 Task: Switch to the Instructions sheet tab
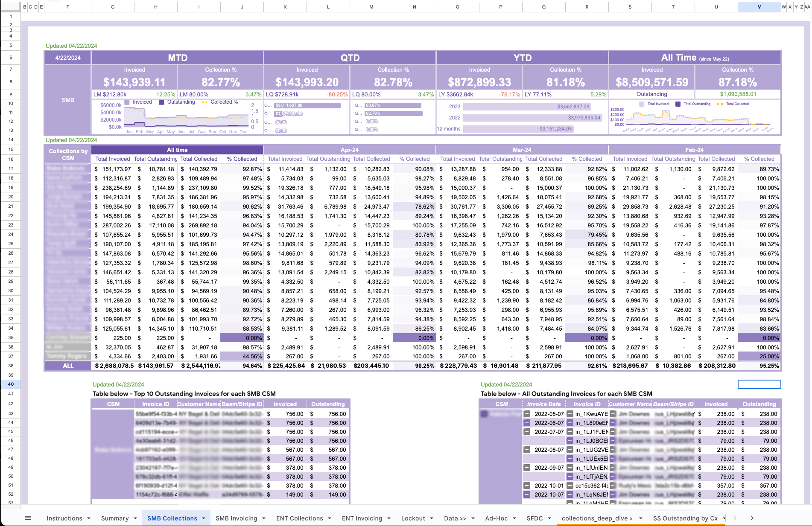tap(64, 518)
